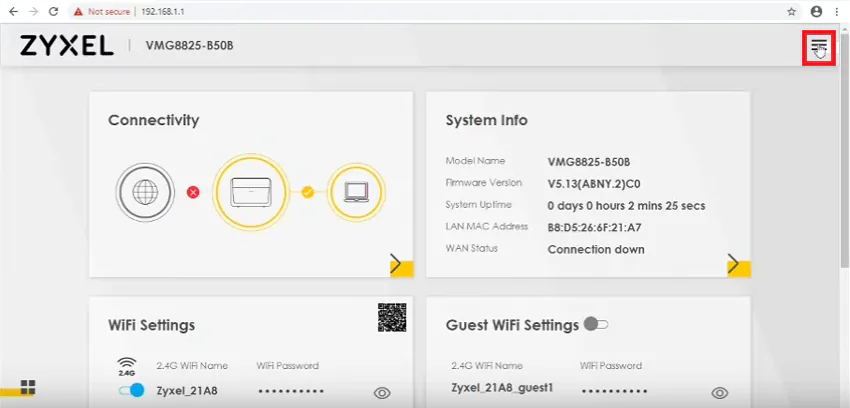Viewport: 850px width, 408px height.
Task: Click guest WiFi name Zyxel_21A8_guest1
Action: 502,388
